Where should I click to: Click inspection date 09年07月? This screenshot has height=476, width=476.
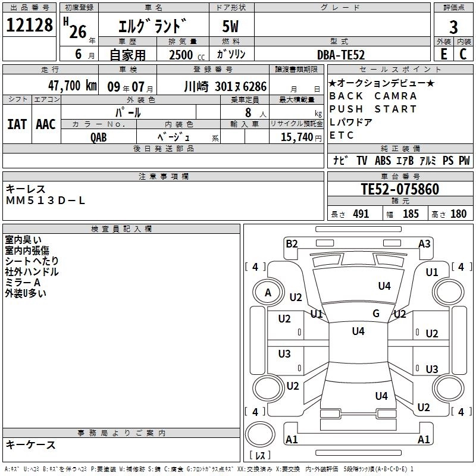(130, 87)
